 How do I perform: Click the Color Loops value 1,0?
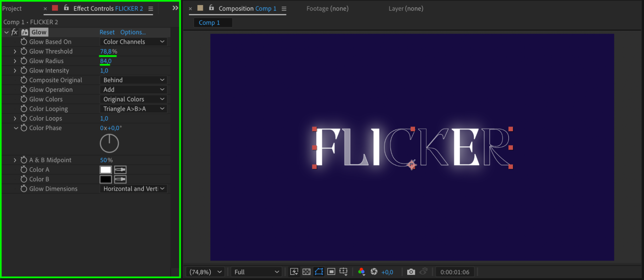coord(104,118)
